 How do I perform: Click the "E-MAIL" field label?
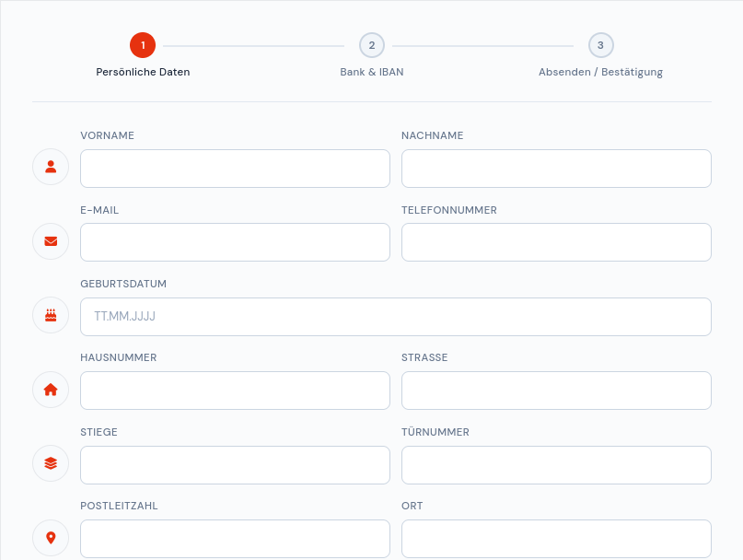pyautogui.click(x=99, y=210)
